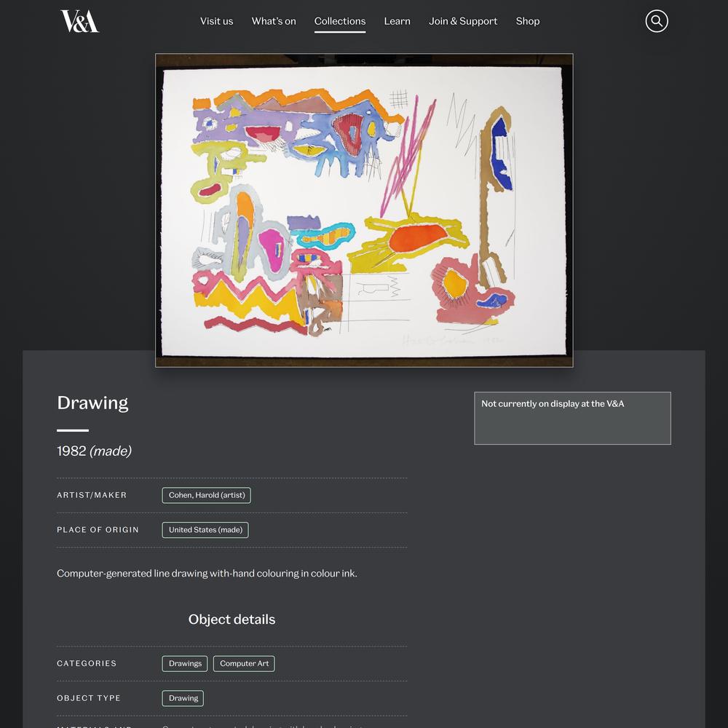This screenshot has height=728, width=728.
Task: Click the Drawing object type tag
Action: click(183, 698)
